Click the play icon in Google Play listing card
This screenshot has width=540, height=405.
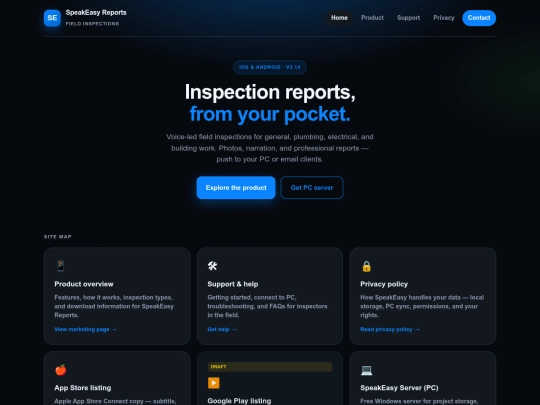214,383
